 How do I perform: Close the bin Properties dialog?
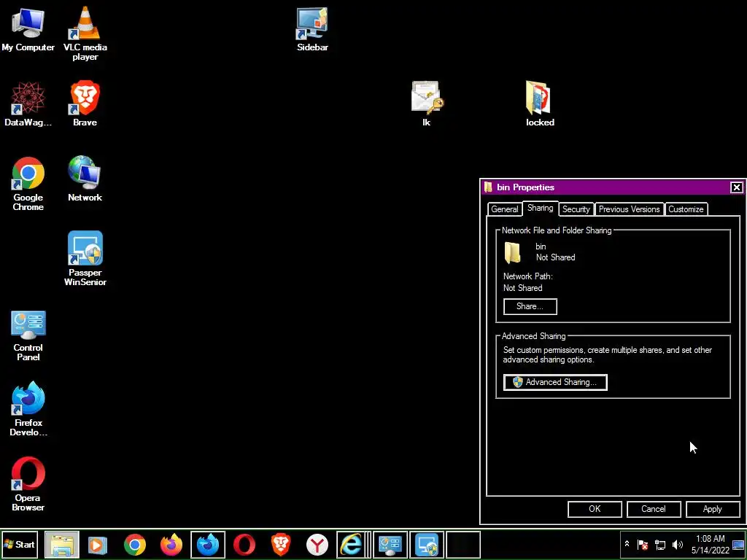point(737,187)
